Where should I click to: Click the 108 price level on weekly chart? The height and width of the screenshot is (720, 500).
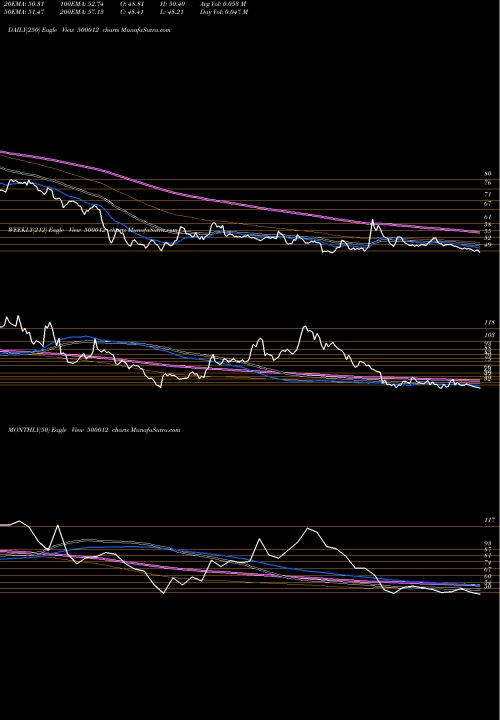(x=489, y=335)
